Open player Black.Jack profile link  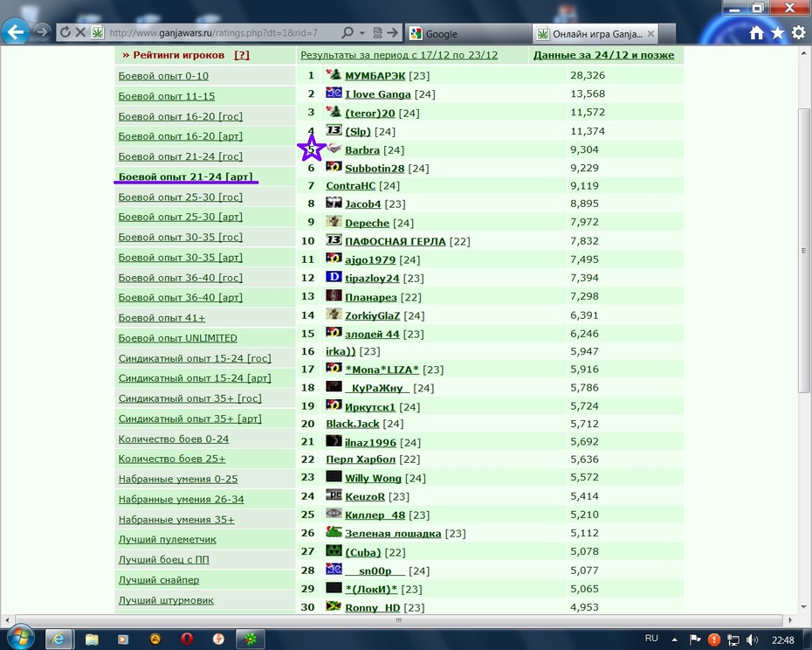tap(353, 424)
